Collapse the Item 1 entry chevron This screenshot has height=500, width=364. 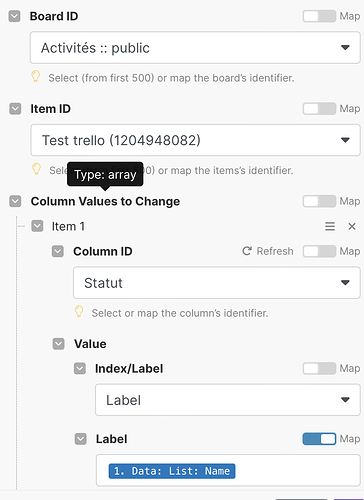(37, 226)
